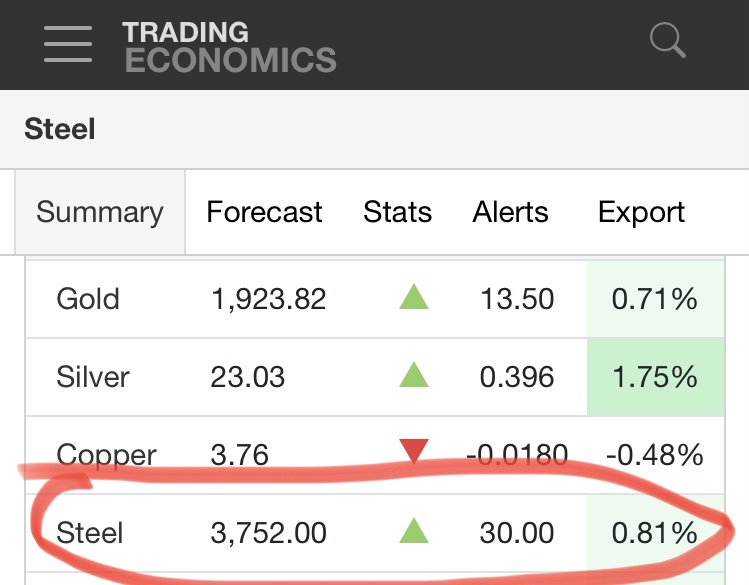Click the Steel price 3,752.00
The image size is (749, 585).
point(268,533)
